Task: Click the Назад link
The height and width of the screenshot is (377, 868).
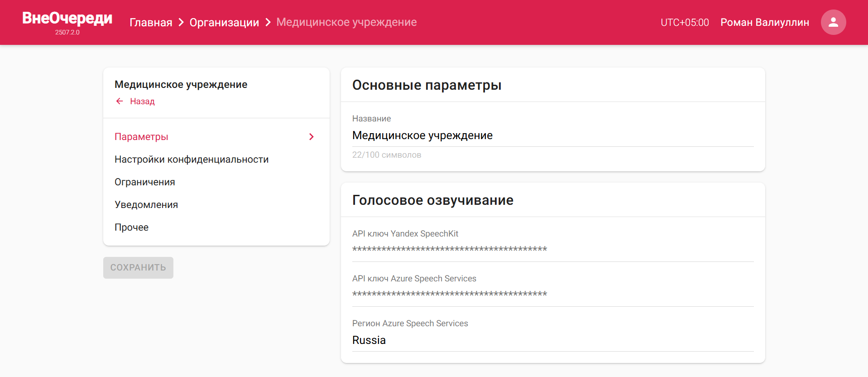Action: tap(142, 101)
